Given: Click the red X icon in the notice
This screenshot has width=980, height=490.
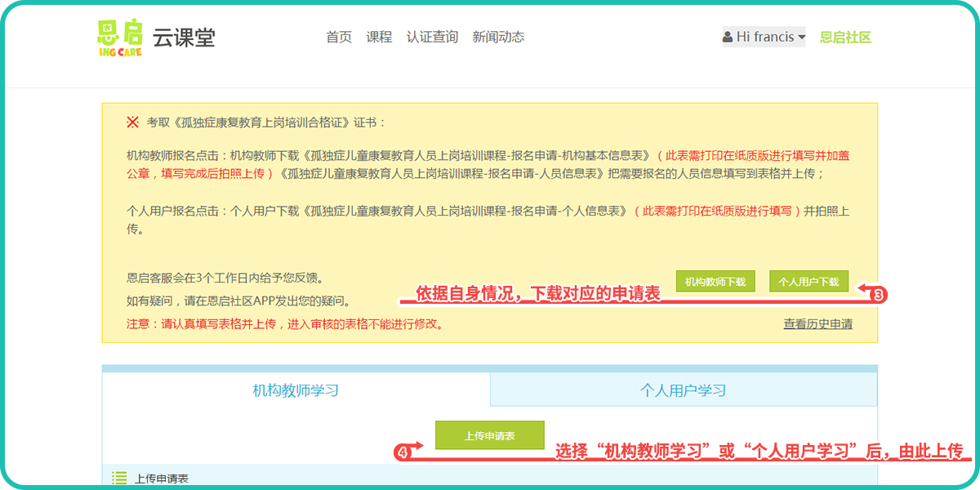Looking at the screenshot, I should pos(132,122).
